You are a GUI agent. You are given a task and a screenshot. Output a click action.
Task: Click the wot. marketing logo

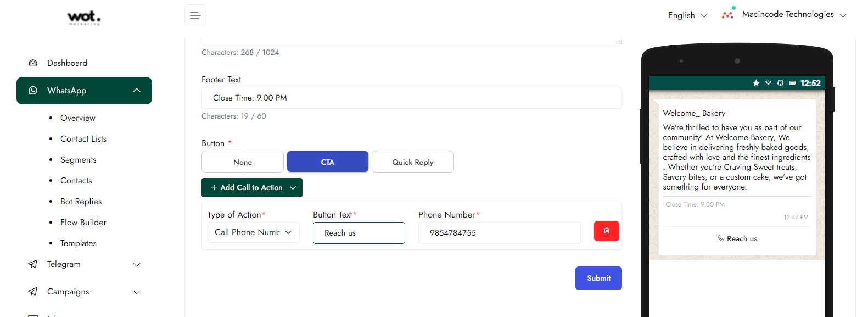(84, 18)
